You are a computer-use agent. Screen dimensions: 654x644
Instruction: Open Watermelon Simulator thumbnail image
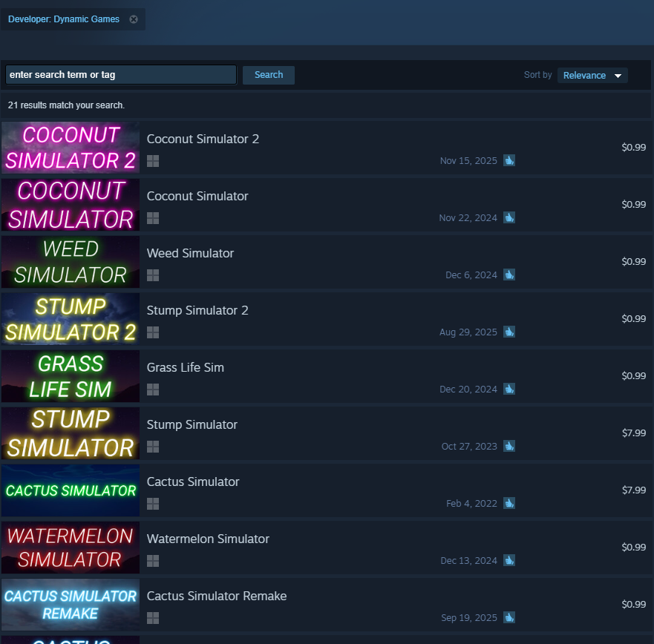point(71,548)
